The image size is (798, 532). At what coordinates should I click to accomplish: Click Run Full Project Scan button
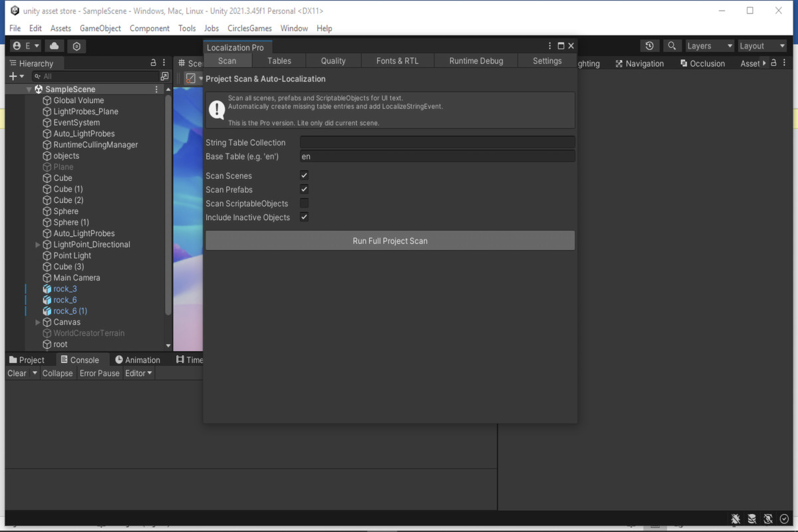point(390,241)
